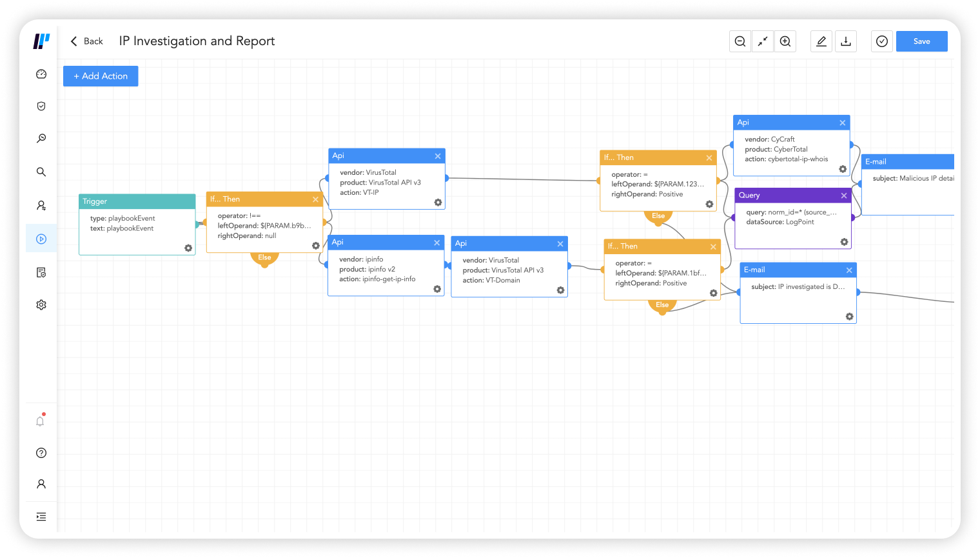Open the shield icon in sidebar

pos(41,106)
